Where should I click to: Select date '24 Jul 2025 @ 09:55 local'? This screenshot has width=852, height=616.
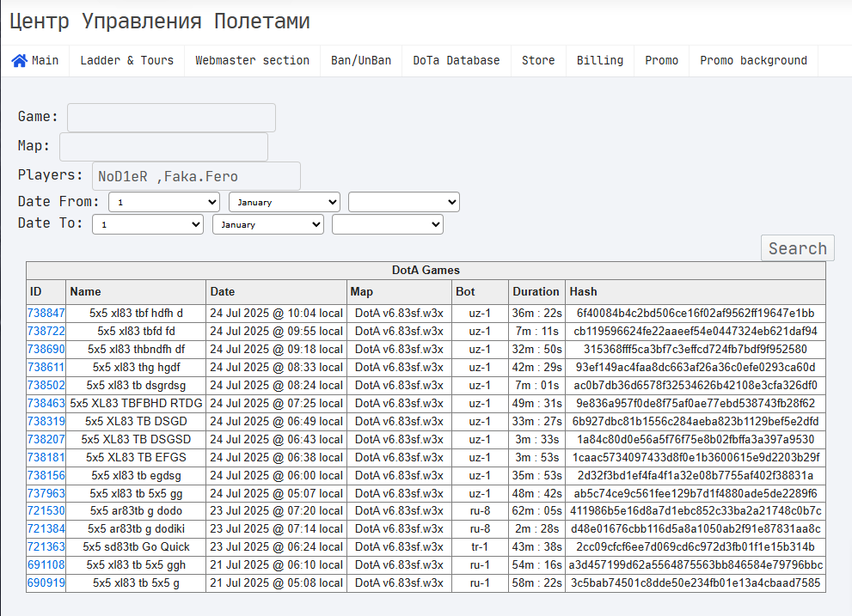pyautogui.click(x=276, y=332)
